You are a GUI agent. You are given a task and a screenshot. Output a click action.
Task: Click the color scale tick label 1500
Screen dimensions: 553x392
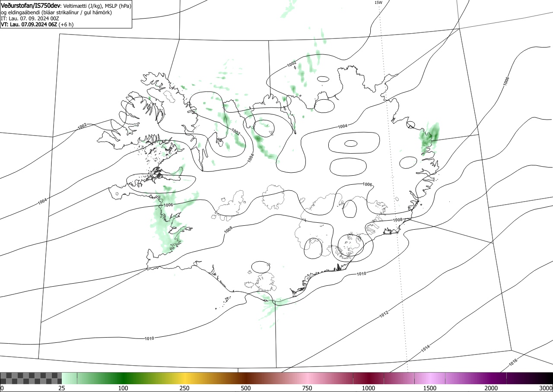pos(430,388)
